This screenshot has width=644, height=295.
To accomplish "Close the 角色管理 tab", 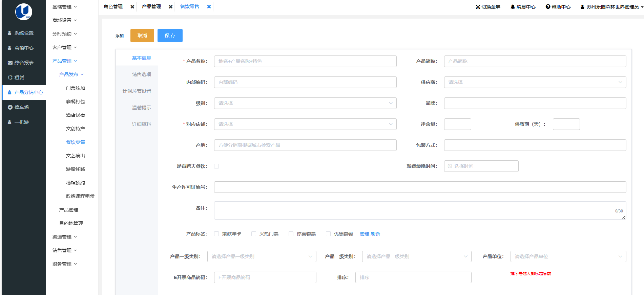I will tap(132, 7).
